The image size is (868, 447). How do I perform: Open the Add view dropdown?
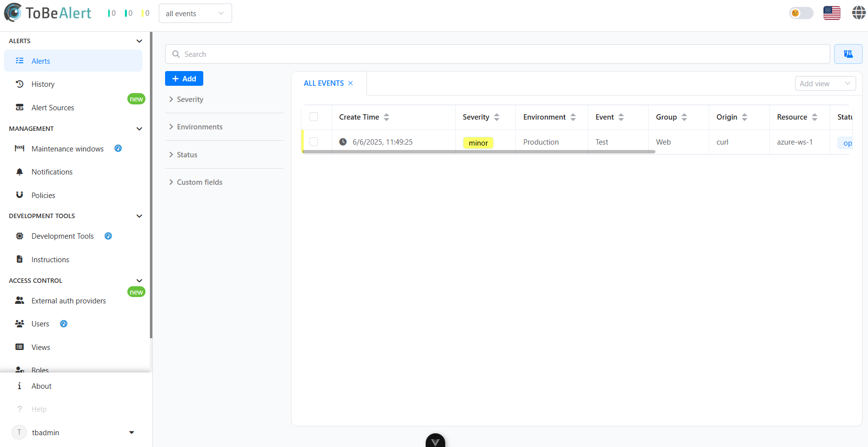825,83
